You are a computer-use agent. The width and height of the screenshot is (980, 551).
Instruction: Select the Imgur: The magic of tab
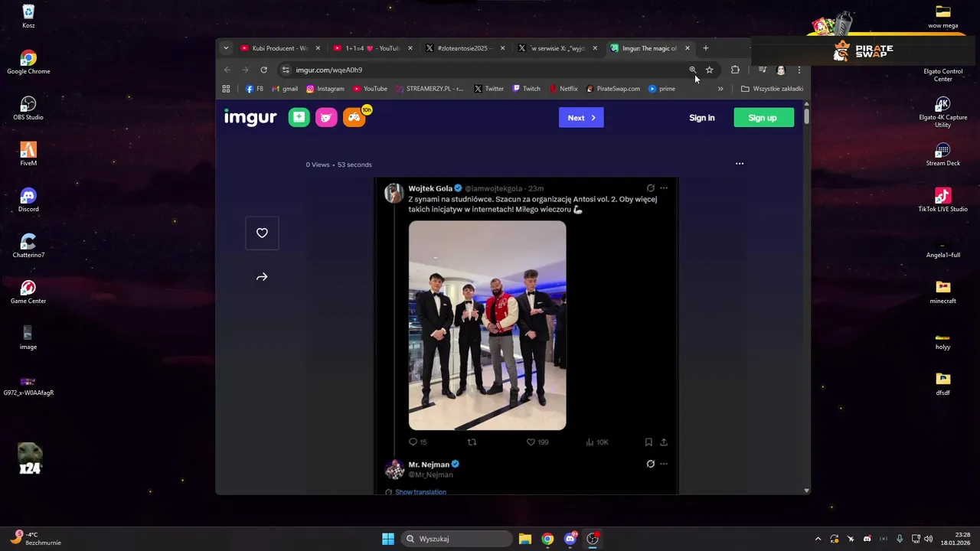(650, 48)
